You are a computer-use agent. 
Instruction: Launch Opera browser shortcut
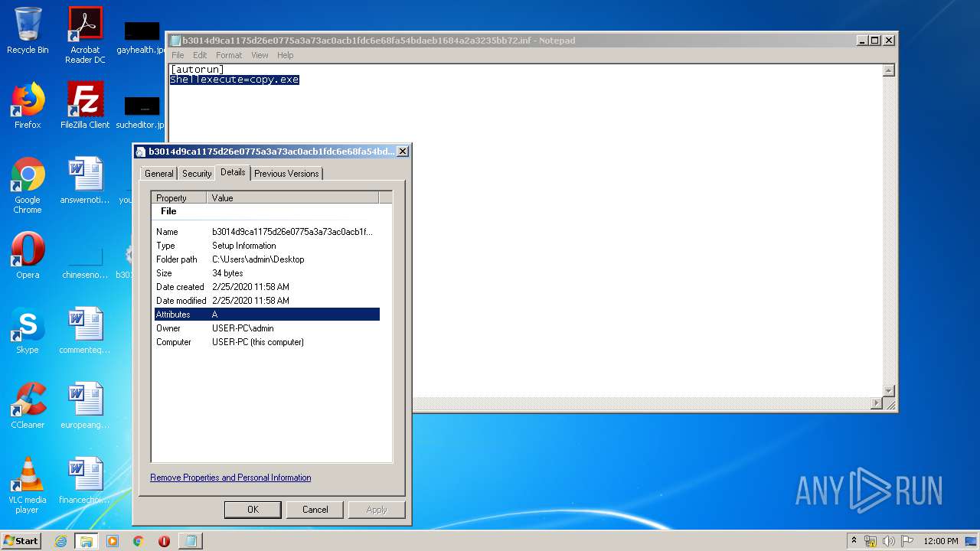coord(28,256)
